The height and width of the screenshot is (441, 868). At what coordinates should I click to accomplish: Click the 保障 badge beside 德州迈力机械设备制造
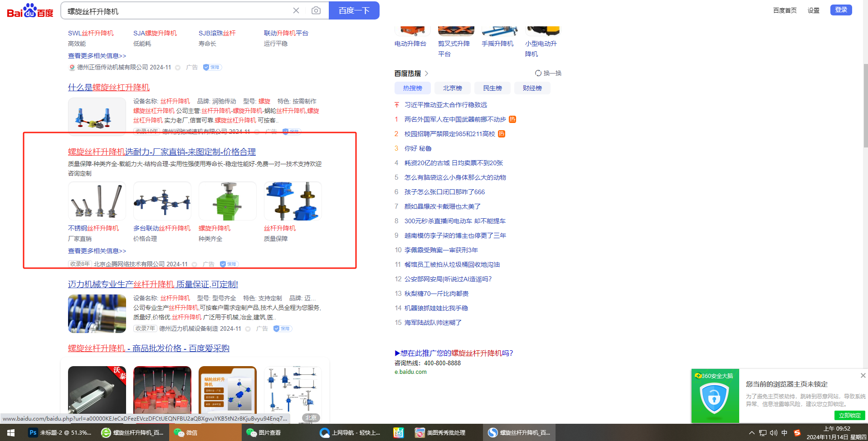coord(283,328)
